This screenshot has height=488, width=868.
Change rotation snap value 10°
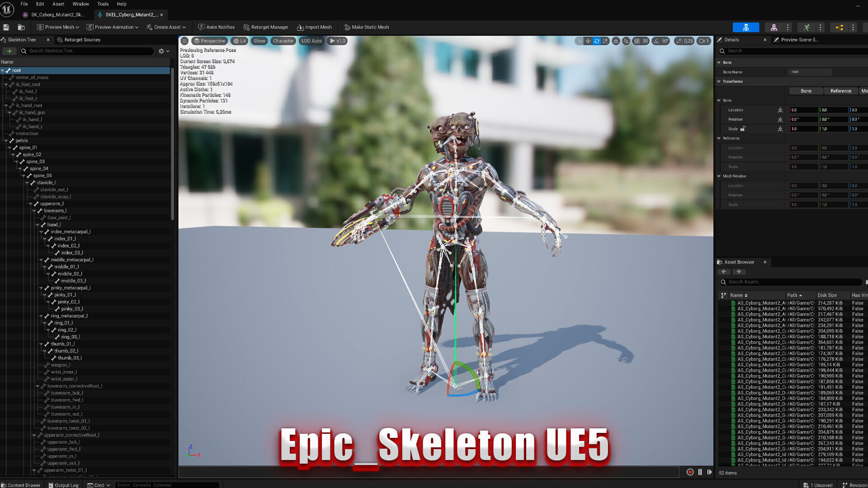[665, 41]
